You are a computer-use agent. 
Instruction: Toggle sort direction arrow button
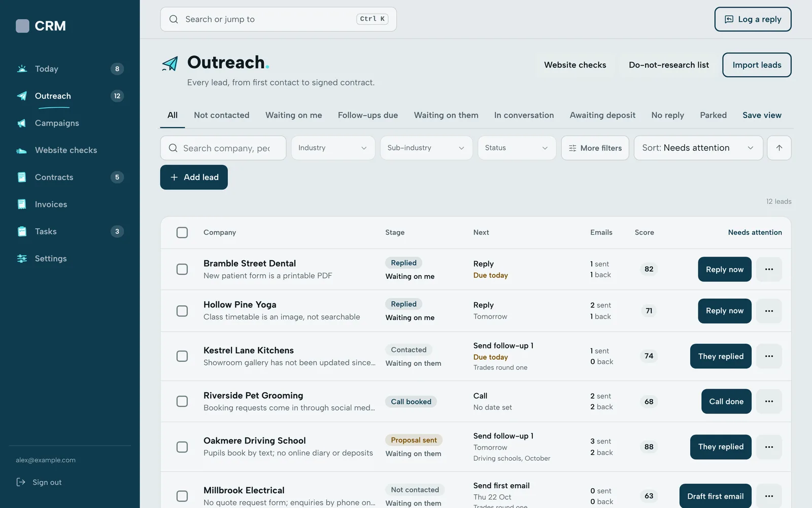tap(779, 148)
